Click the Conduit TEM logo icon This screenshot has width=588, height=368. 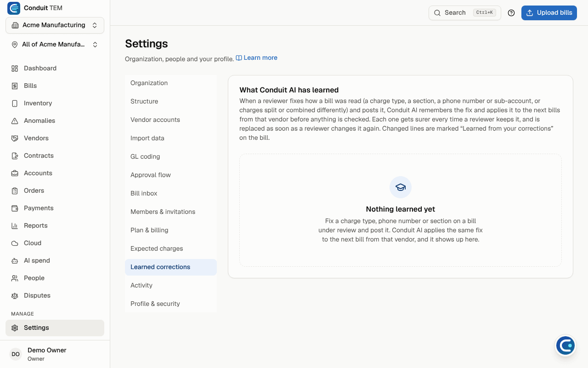[14, 8]
